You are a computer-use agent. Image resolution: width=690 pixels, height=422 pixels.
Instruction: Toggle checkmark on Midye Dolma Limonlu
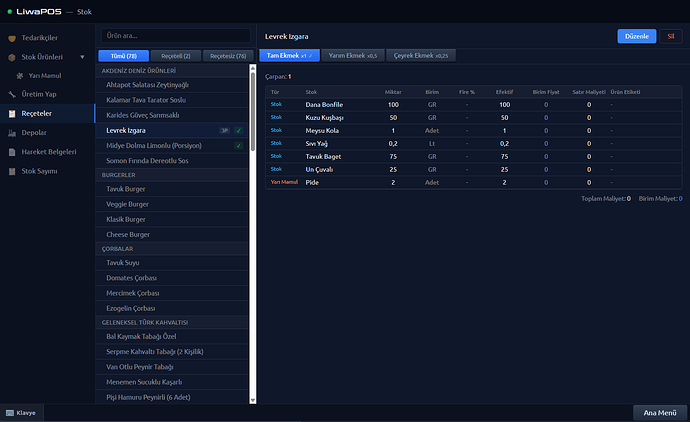click(238, 146)
